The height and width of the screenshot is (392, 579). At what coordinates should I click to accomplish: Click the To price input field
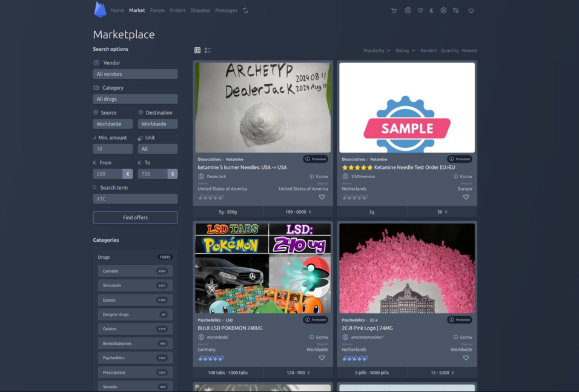tap(153, 174)
